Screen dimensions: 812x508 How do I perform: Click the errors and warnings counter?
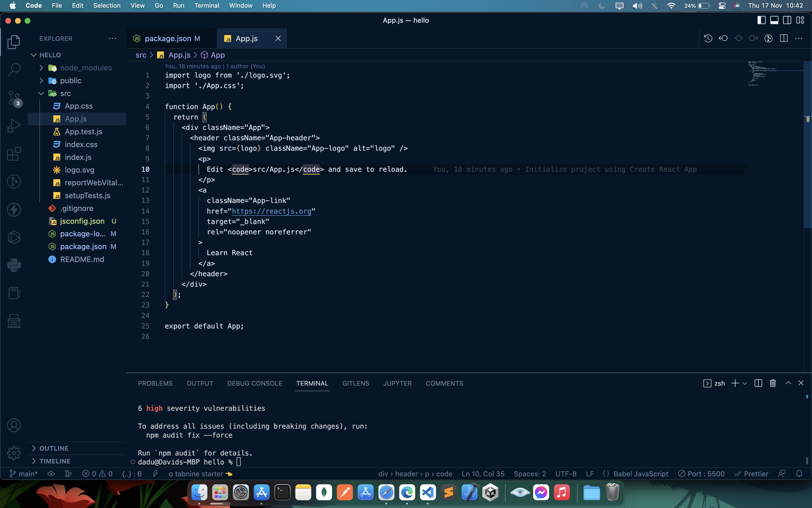[97, 474]
